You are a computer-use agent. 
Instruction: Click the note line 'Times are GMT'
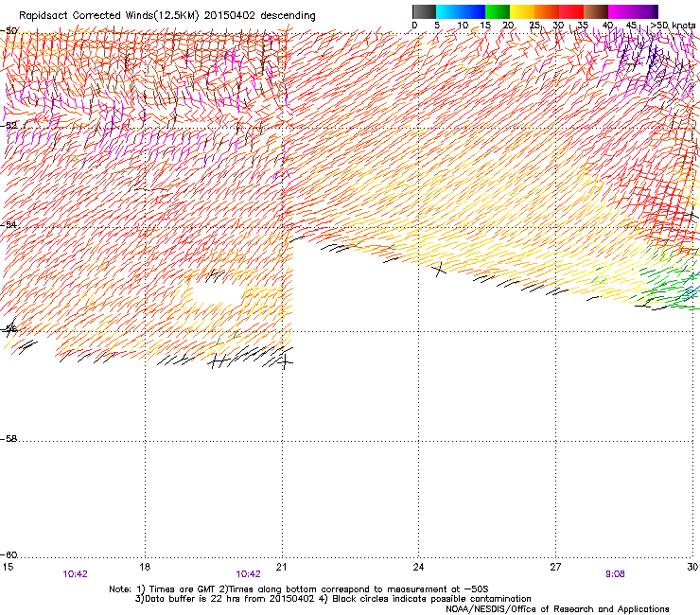point(182,589)
